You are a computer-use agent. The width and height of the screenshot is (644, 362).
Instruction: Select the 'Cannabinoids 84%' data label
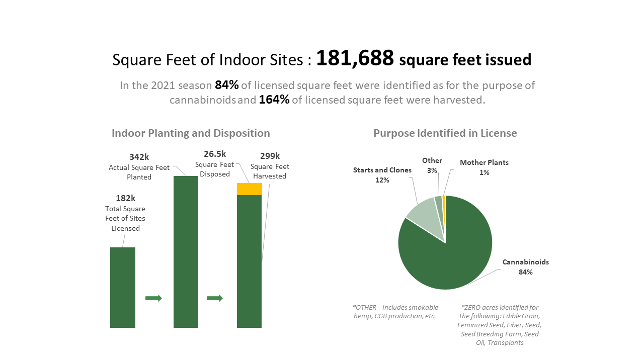pos(525,267)
